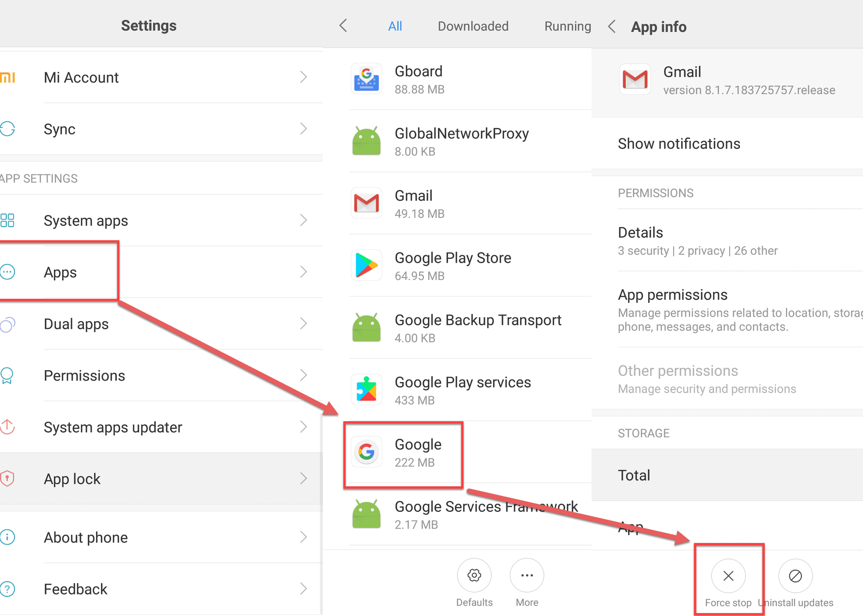
Task: Open About phone via its chevron
Action: point(303,537)
